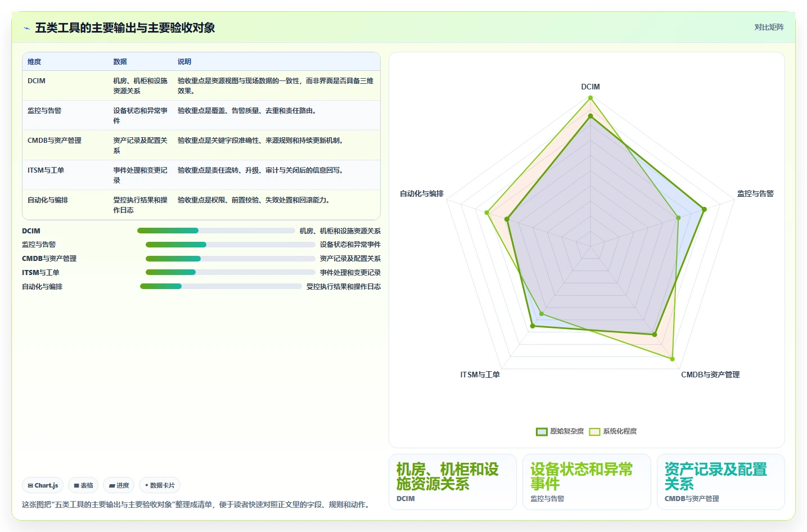
Task: Click the 表格 tag chip
Action: point(83,485)
